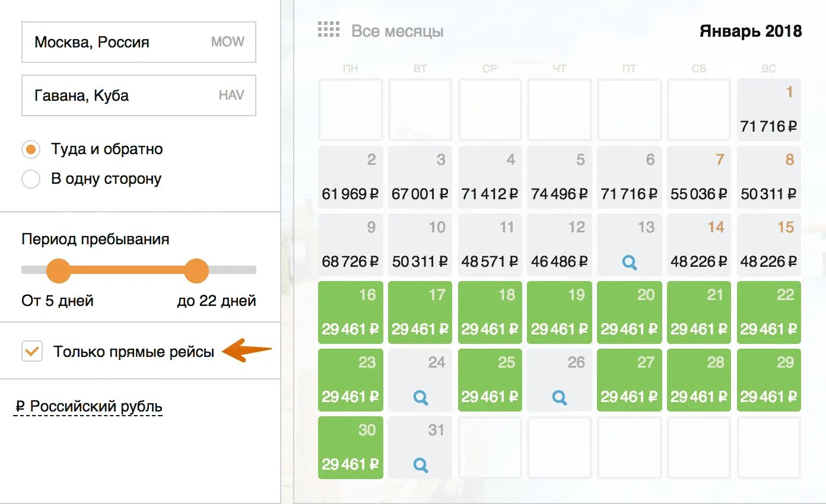Click the orange track of the stay period slider

[127, 270]
